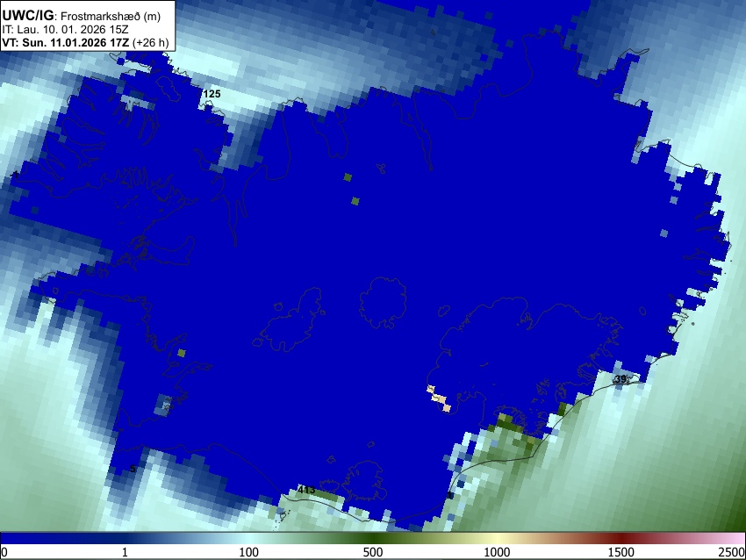Click the color scale label '1500'
Image resolution: width=746 pixels, height=560 pixels.
coord(621,552)
